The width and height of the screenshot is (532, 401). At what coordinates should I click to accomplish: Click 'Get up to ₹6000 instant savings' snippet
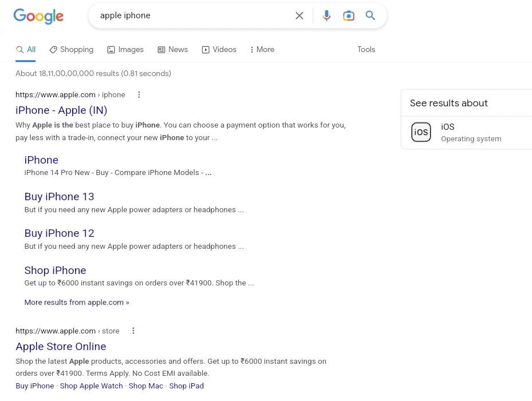point(139,283)
